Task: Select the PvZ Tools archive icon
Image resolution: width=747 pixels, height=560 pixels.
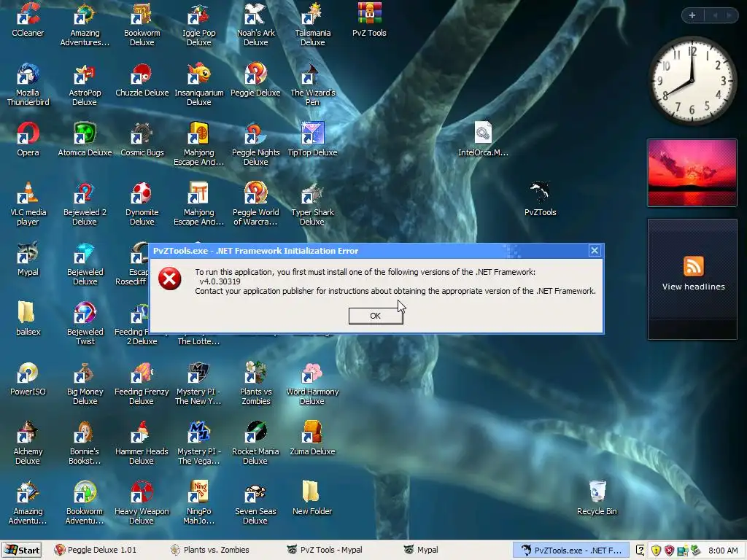Action: point(369,20)
